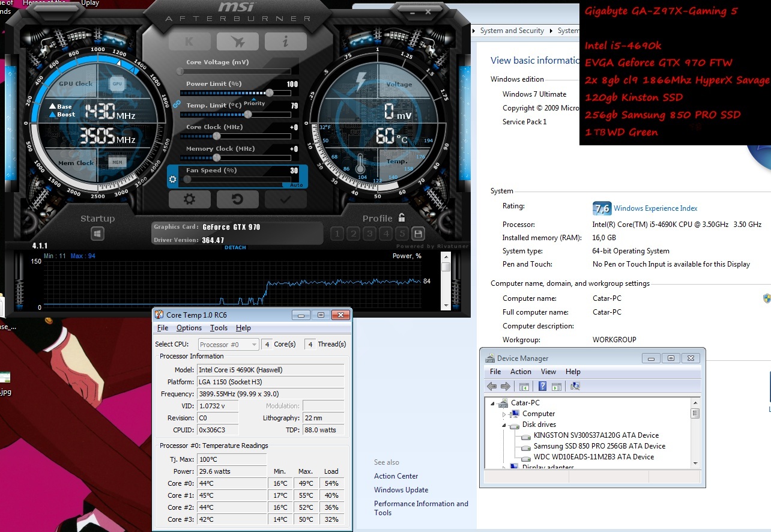
Task: Click the Windows Experience Index link
Action: [x=655, y=208]
